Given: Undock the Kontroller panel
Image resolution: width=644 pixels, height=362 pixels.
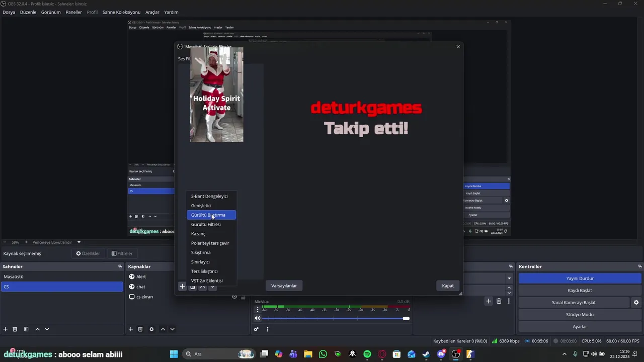Looking at the screenshot, I should pyautogui.click(x=639, y=266).
